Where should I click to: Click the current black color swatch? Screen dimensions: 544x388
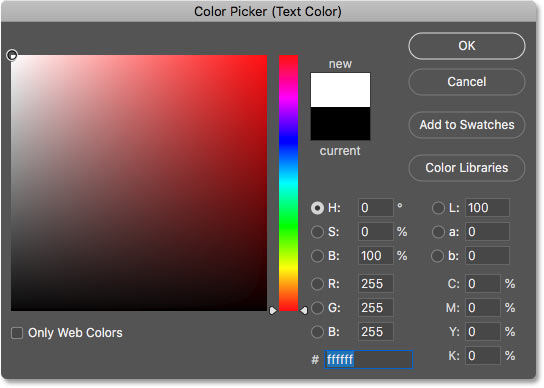tap(340, 124)
